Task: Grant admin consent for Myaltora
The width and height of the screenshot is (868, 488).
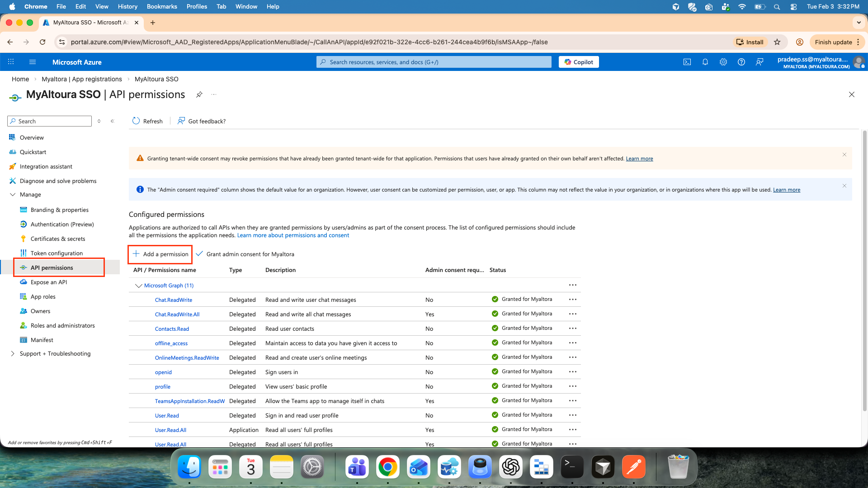Action: [x=245, y=254]
